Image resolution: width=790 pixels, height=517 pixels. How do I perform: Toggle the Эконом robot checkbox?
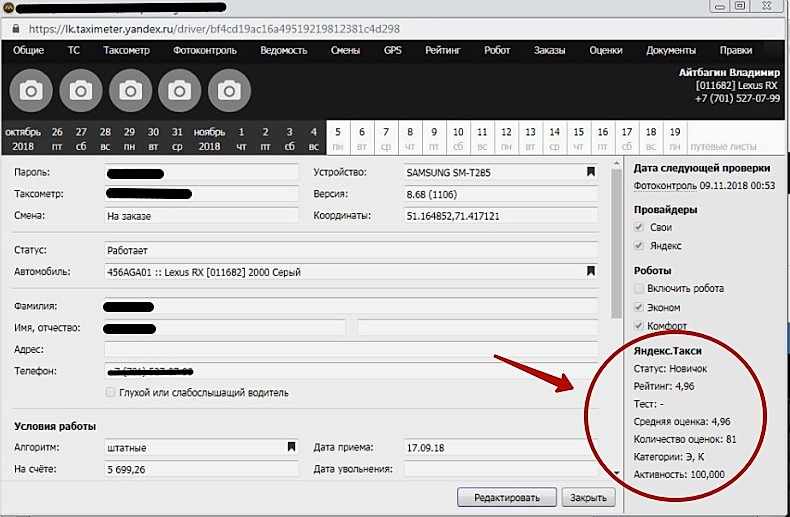(639, 307)
